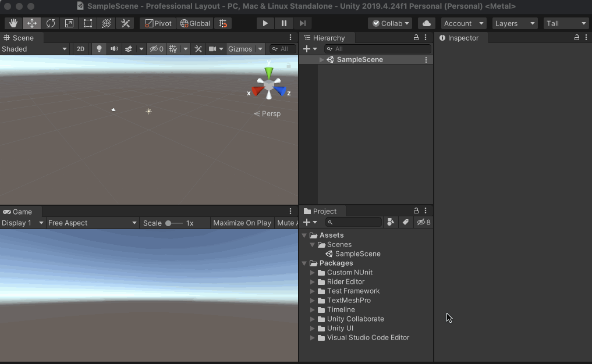Search by Type in Project

click(x=391, y=222)
